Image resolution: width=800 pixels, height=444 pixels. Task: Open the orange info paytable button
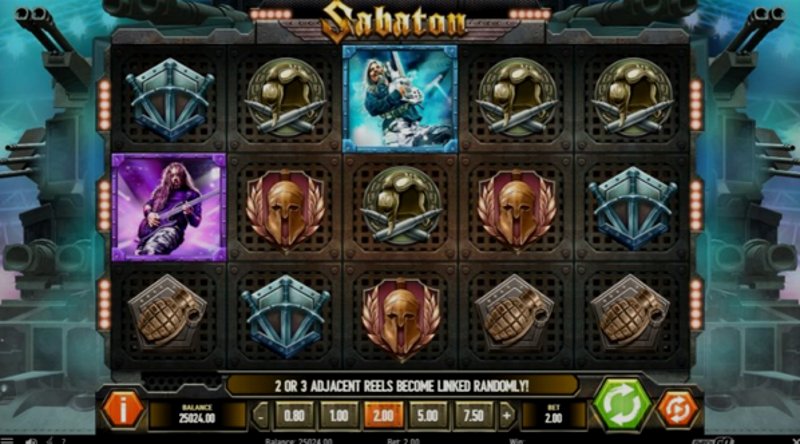click(122, 410)
